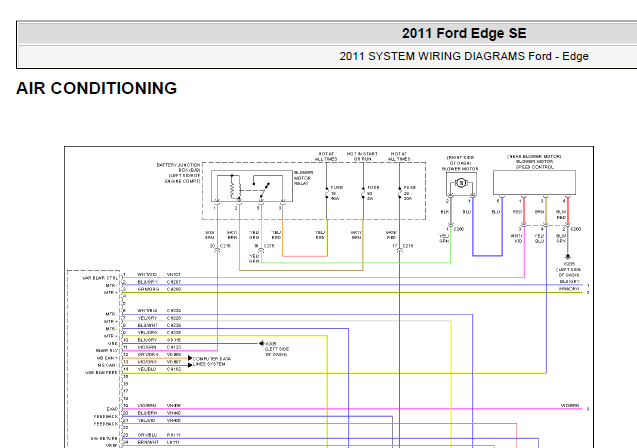This screenshot has width=637, height=448.
Task: Click the "BLOWER MOTOR RELAY" label
Action: tap(303, 178)
